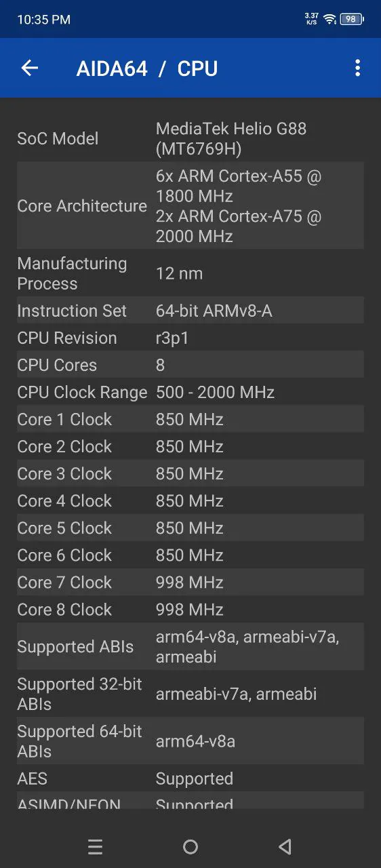Tap the Supported 64-bit ABIs row
The height and width of the screenshot is (868, 381).
[190, 741]
